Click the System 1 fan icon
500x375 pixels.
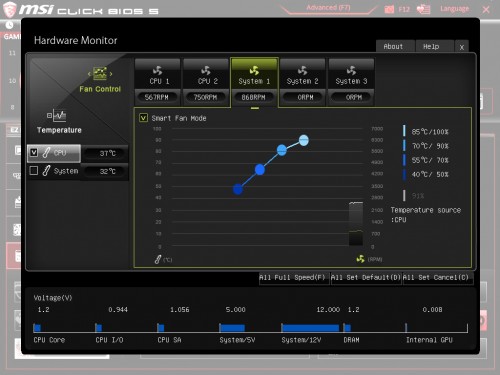coord(254,70)
